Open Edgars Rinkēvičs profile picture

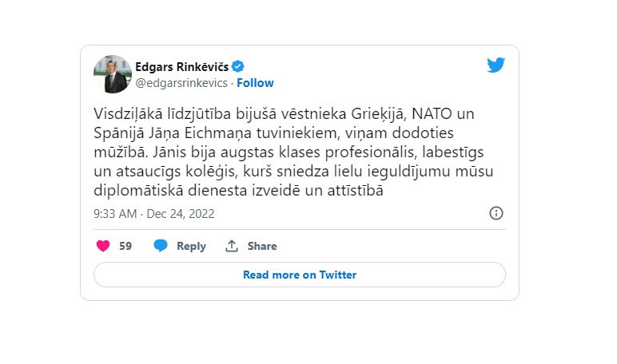pos(113,74)
